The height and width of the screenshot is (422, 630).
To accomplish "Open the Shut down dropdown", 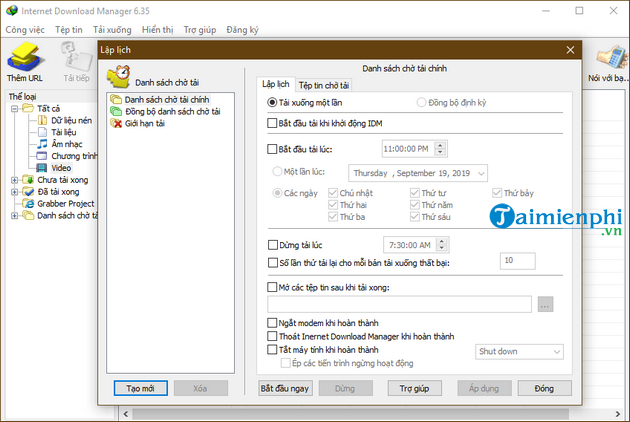I will click(519, 352).
